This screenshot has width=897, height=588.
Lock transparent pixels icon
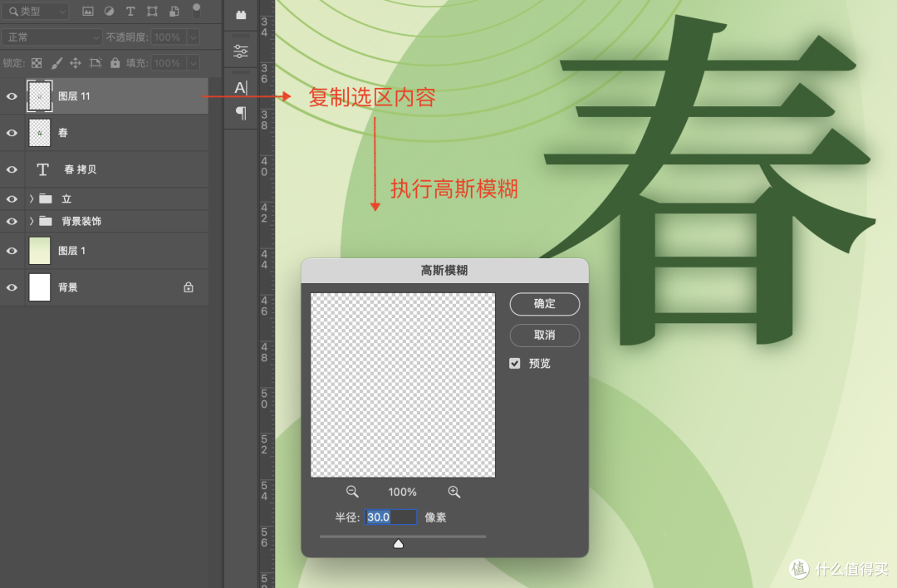(x=37, y=63)
